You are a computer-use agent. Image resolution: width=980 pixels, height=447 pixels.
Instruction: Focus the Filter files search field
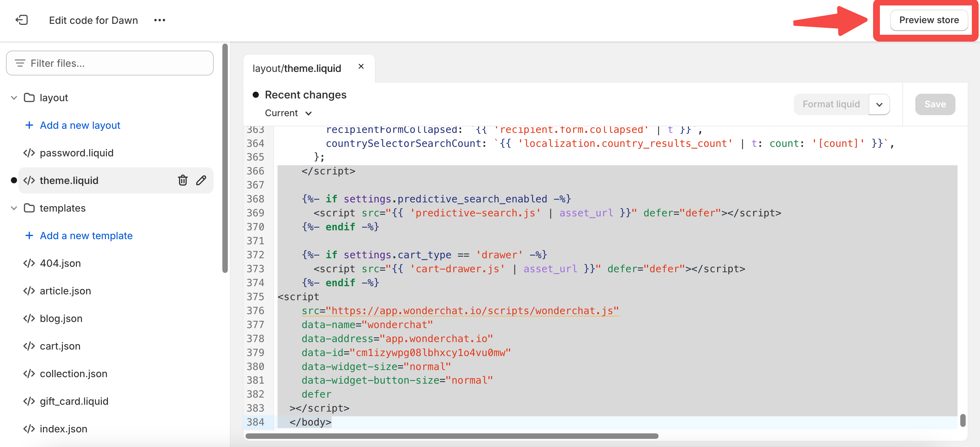(x=114, y=63)
